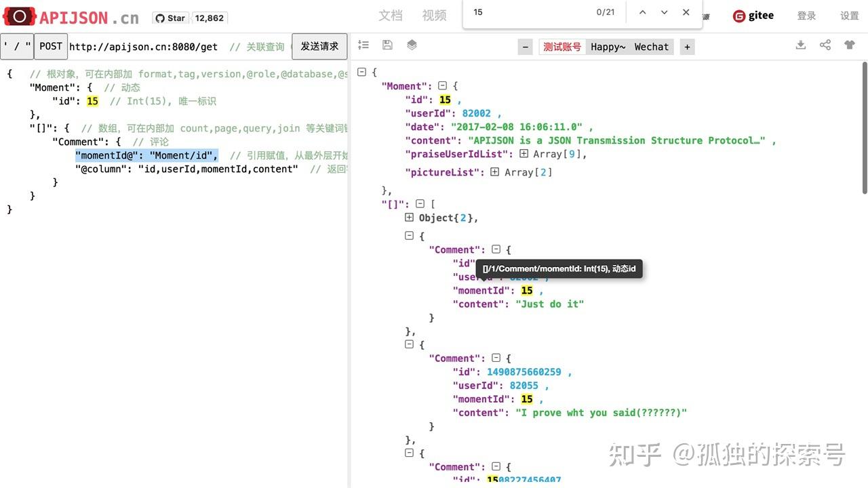This screenshot has height=488, width=868.
Task: Collapse the last visible array item
Action: tap(409, 453)
